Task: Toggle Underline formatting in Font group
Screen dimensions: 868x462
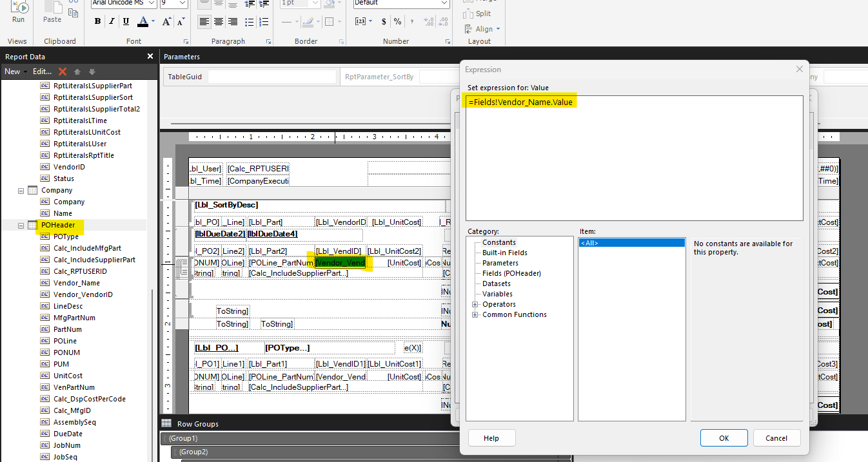Action: coord(126,21)
